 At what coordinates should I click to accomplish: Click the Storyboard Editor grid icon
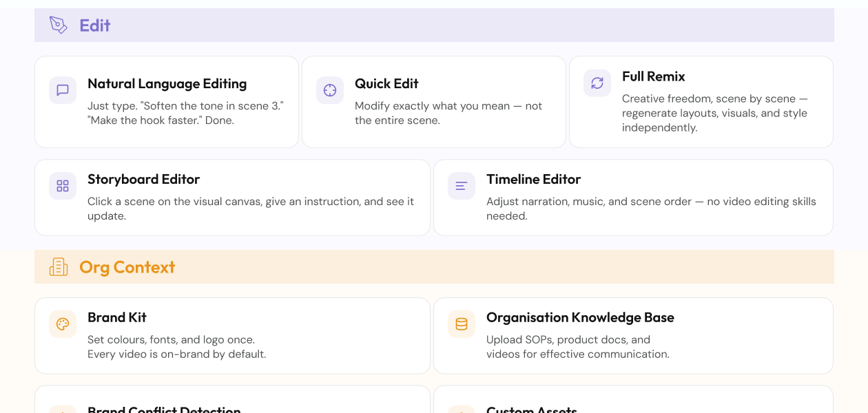pos(63,186)
